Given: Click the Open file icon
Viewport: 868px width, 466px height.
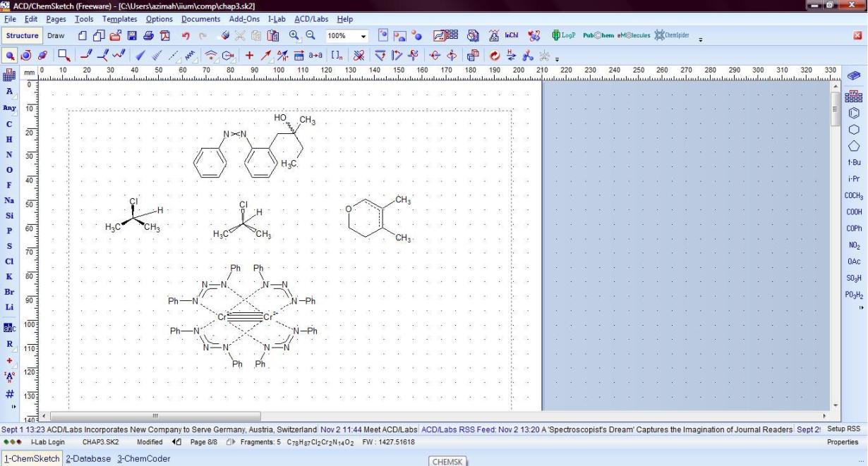Looking at the screenshot, I should pyautogui.click(x=115, y=35).
